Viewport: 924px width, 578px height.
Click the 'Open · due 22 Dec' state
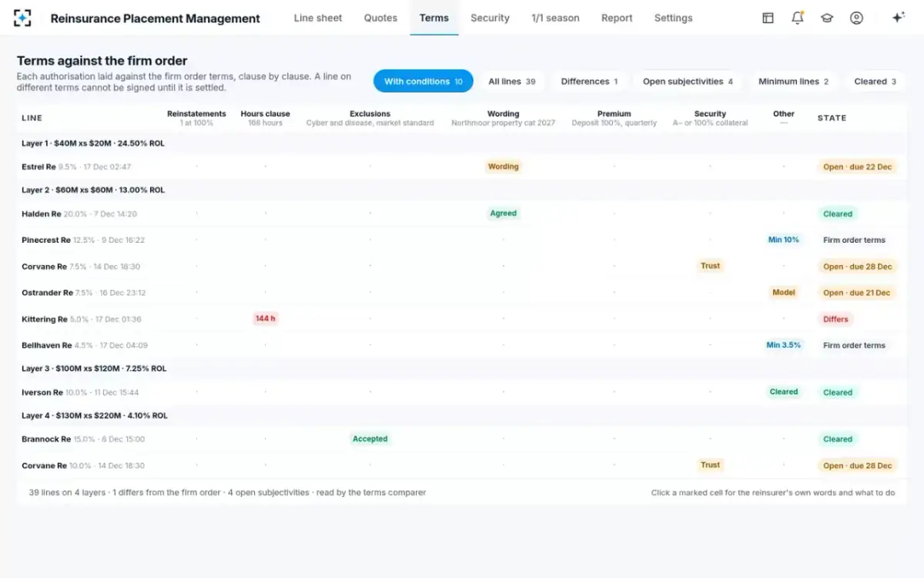point(857,166)
